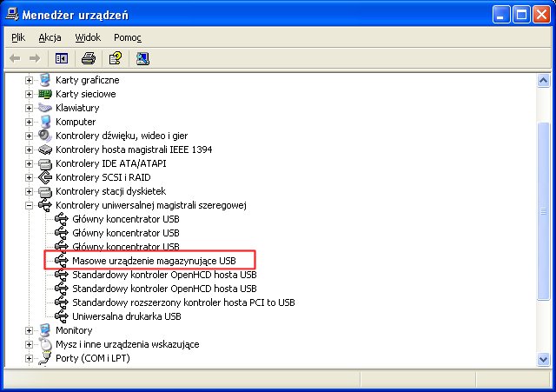Open the Akcja menu

click(50, 37)
